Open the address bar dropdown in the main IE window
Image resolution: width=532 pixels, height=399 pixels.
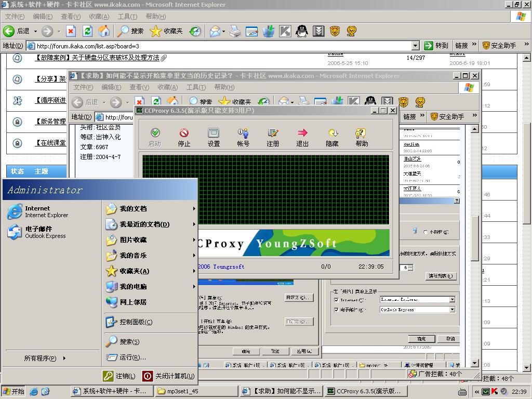[x=415, y=46]
